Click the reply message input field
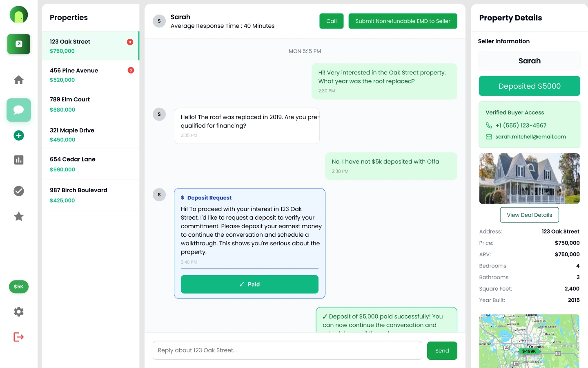588x368 pixels. point(287,350)
